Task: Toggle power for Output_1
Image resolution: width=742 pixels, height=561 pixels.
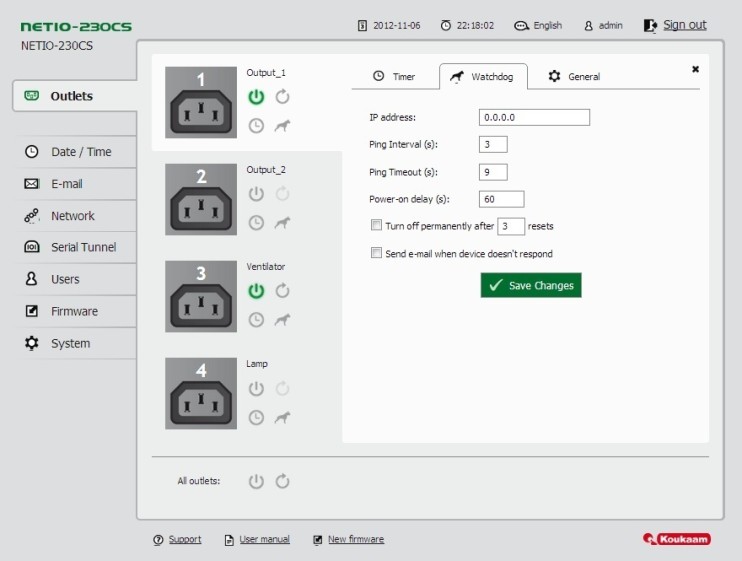Action: point(256,97)
